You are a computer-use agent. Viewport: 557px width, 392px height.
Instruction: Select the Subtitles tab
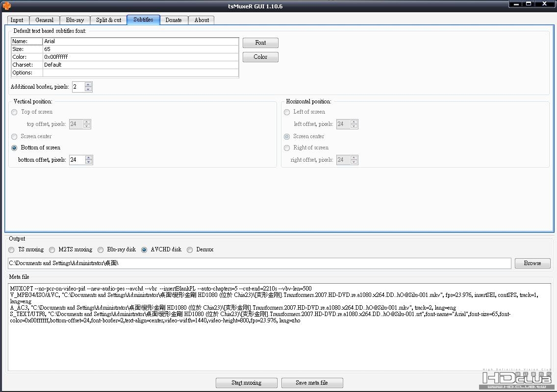[x=143, y=20]
